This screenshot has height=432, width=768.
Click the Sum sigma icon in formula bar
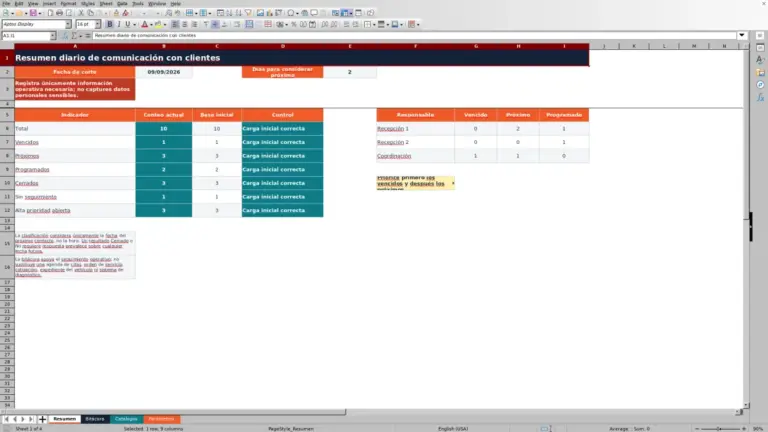coord(74,36)
